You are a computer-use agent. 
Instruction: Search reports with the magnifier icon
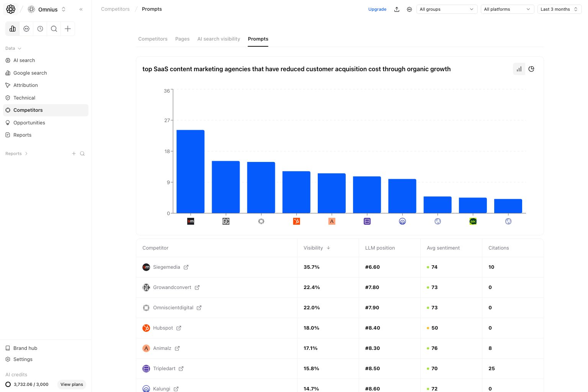point(82,154)
